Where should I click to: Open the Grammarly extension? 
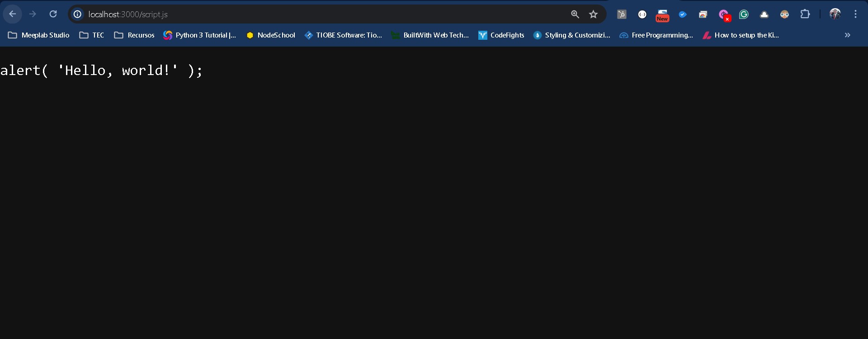tap(744, 14)
